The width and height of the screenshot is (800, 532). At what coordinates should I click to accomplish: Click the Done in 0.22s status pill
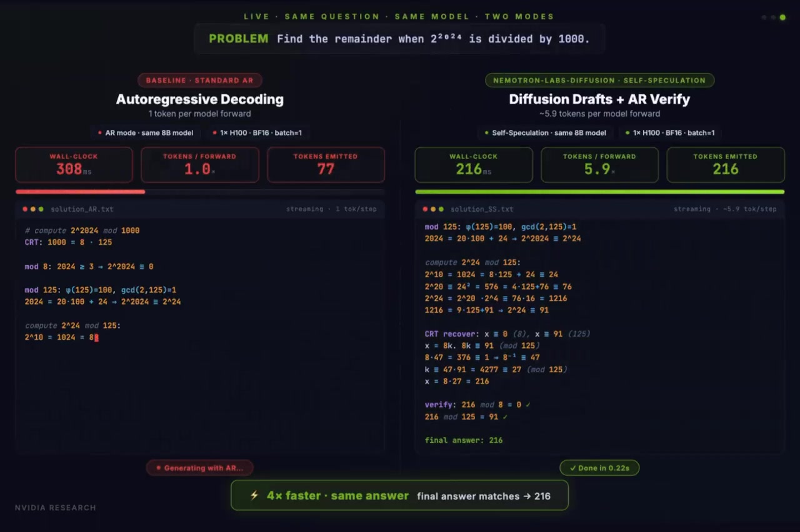[599, 468]
